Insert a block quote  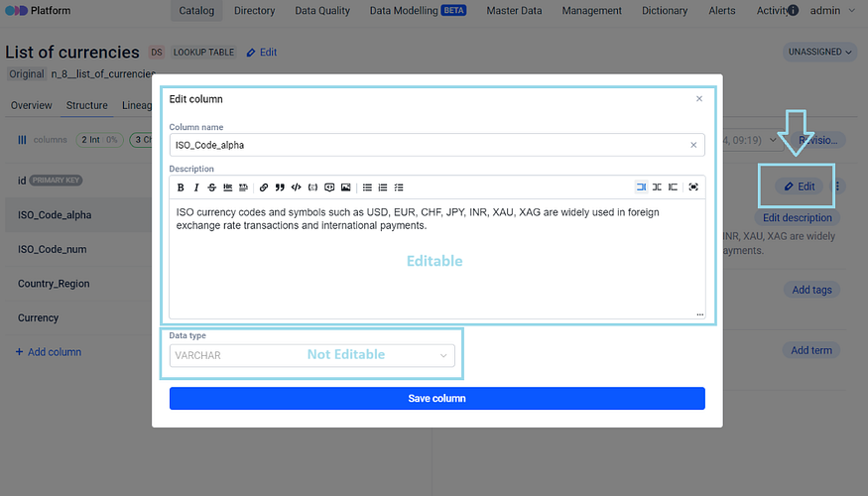[x=280, y=186]
